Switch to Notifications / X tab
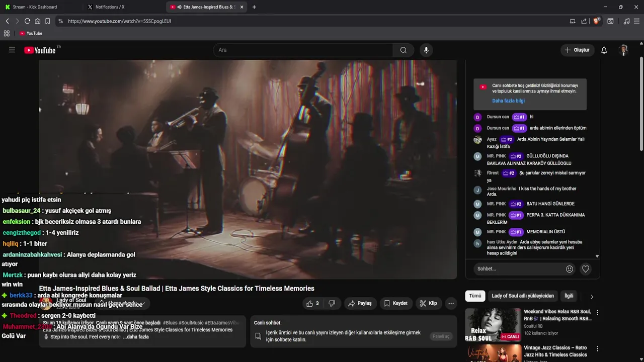 [x=110, y=7]
